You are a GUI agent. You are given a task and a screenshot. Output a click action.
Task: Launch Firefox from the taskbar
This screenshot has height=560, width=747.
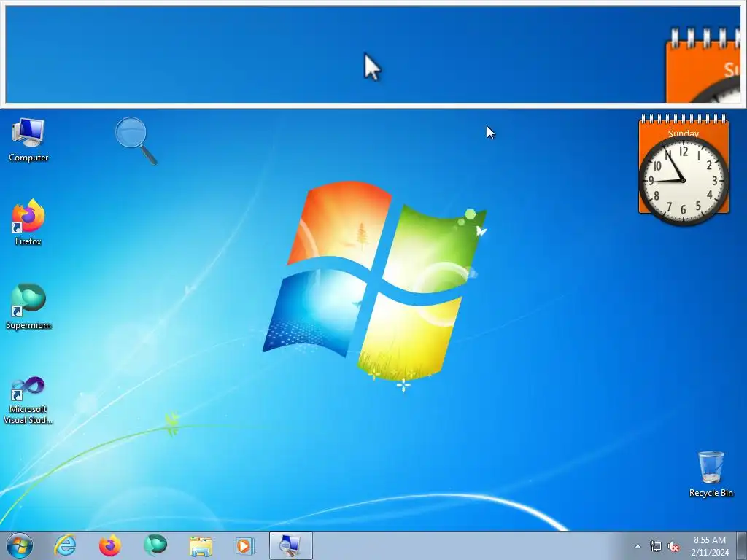click(109, 545)
